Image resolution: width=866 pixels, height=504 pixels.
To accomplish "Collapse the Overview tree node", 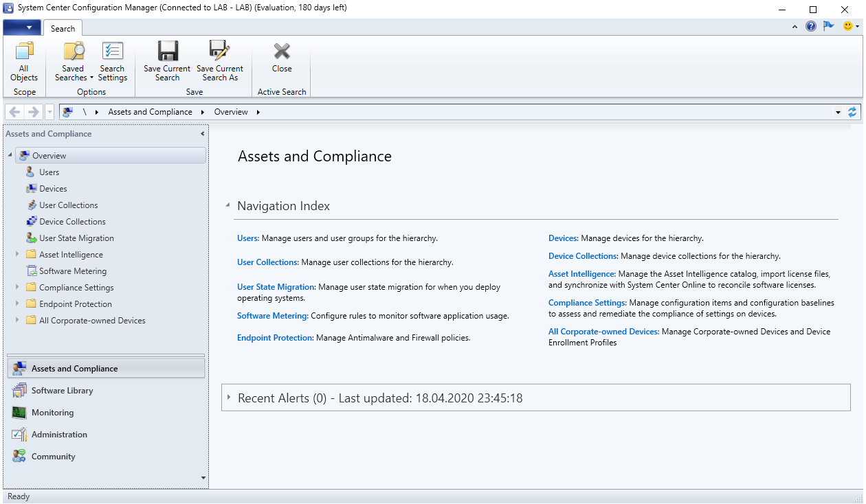I will (x=10, y=156).
